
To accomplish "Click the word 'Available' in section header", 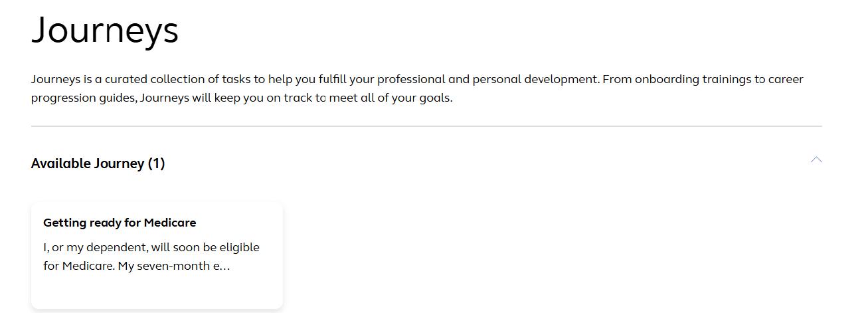I will pyautogui.click(x=60, y=163).
